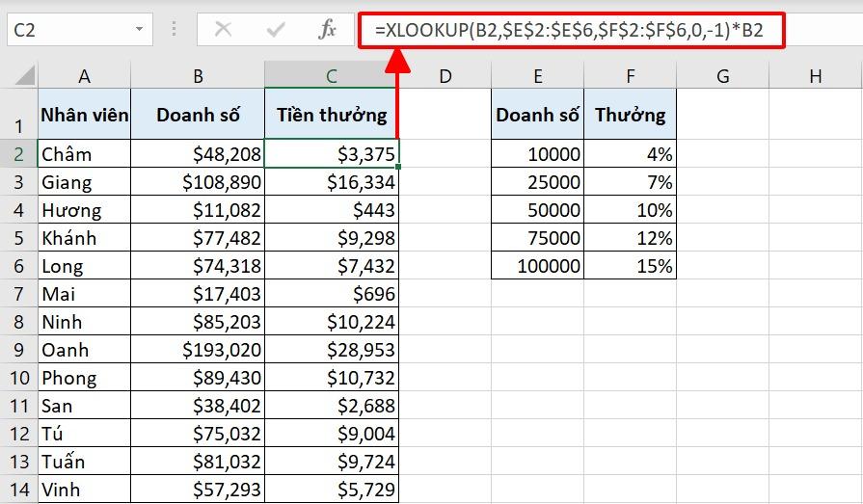Screen dimensions: 863x504
Task: Select column F header
Action: point(631,75)
